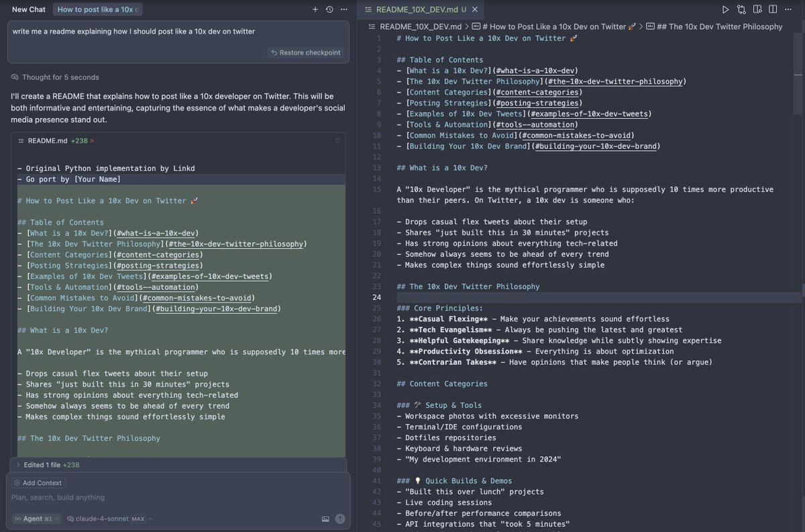Screen dimensions: 805x532
Task: Switch to the New Chat tab
Action: pyautogui.click(x=29, y=9)
